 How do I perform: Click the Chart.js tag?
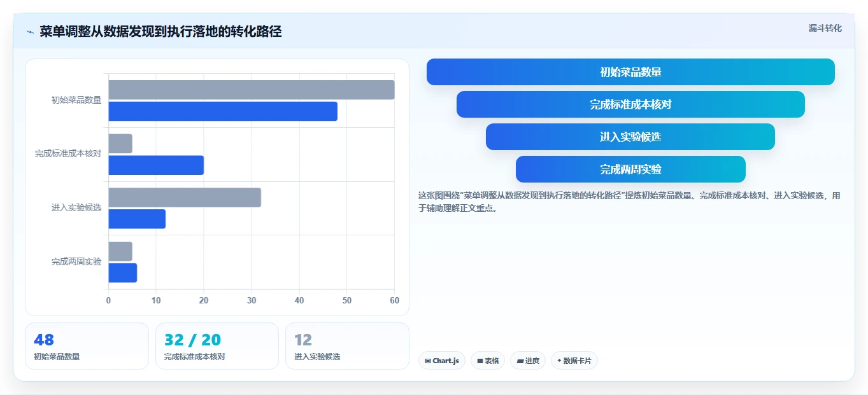(442, 361)
